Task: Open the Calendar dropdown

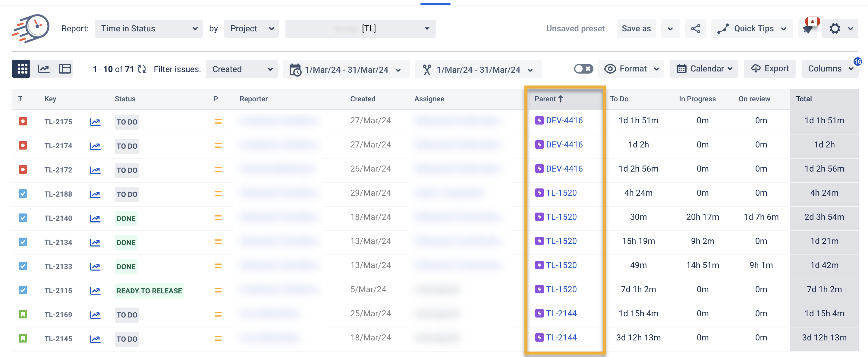Action: pos(703,68)
